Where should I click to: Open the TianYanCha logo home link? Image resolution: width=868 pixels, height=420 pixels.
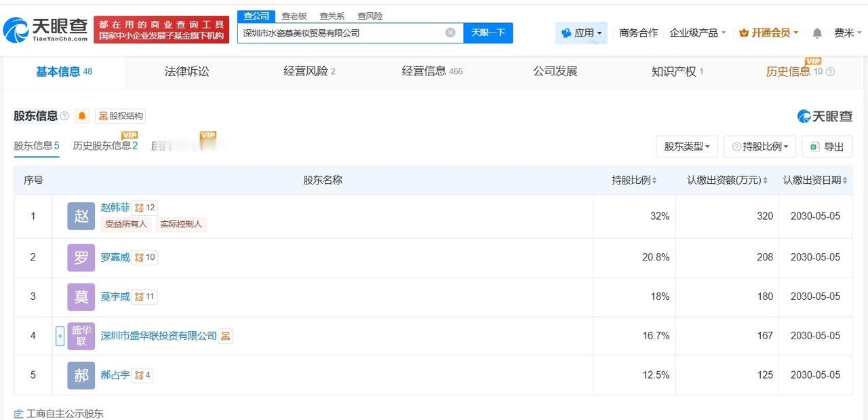tap(45, 29)
